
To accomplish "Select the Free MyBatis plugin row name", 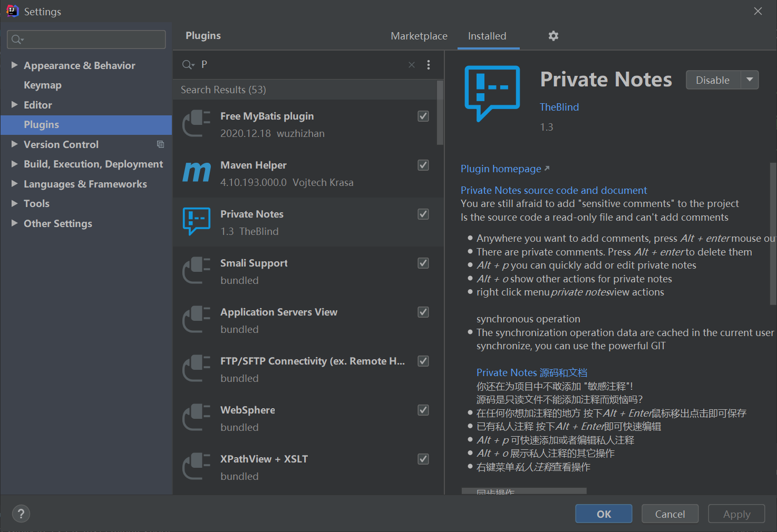I will pos(267,116).
